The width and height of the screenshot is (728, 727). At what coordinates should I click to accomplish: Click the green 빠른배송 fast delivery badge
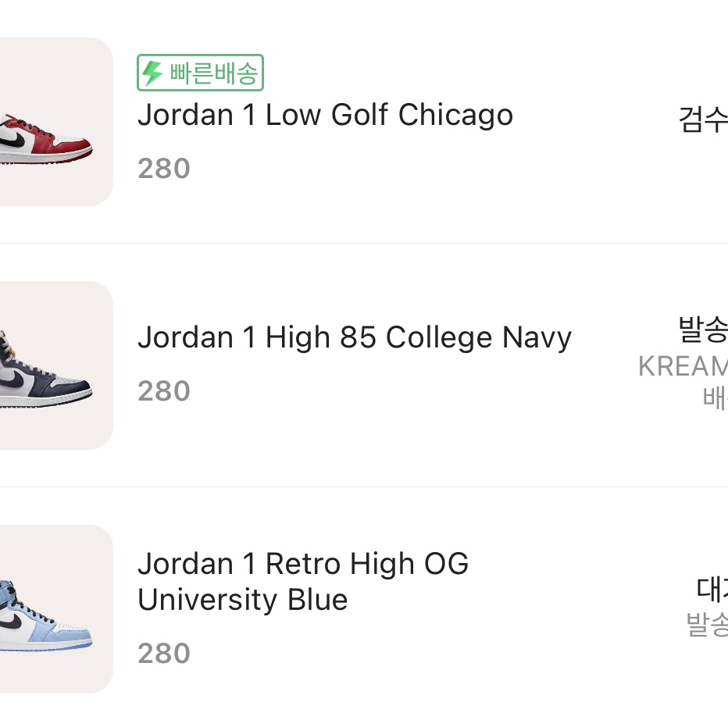[x=200, y=73]
